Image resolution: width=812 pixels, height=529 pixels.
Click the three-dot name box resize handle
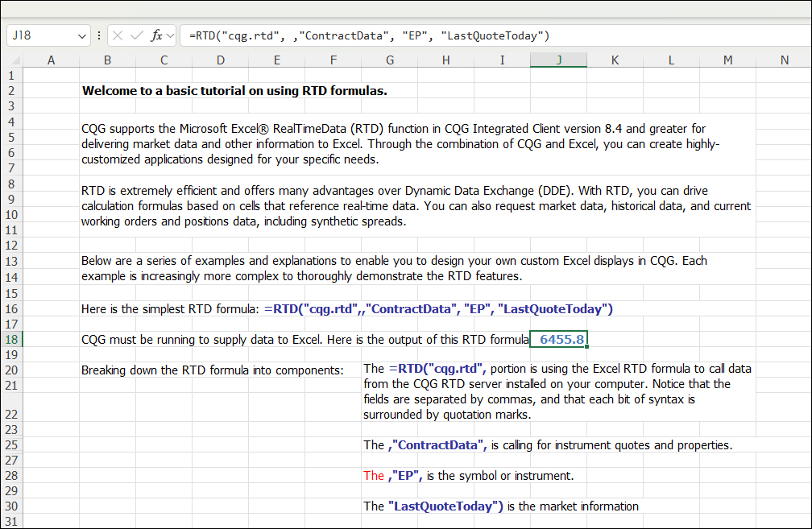99,35
